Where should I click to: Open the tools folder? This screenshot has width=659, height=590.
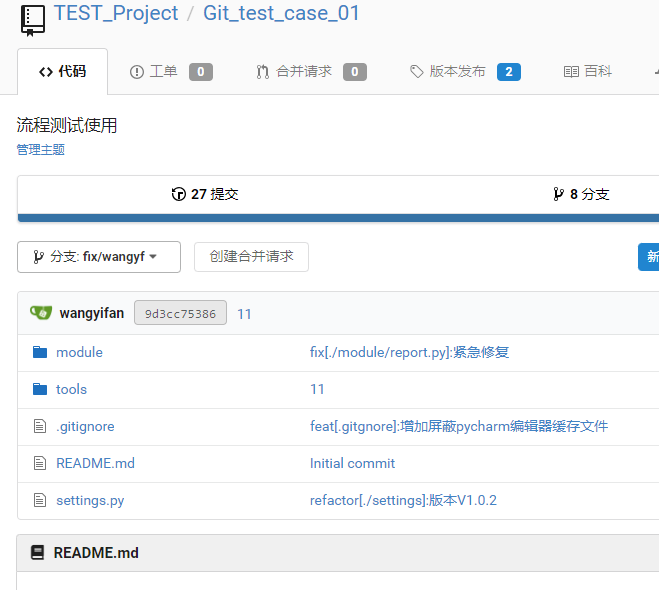[x=71, y=389]
